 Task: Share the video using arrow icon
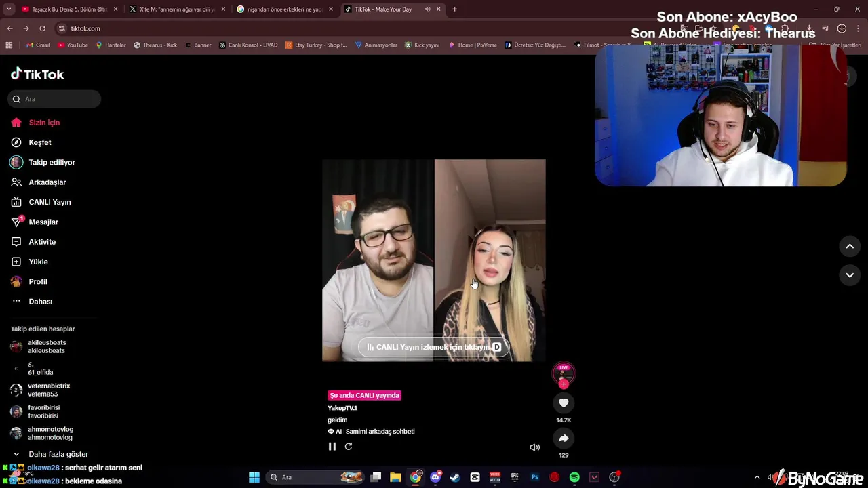point(564,439)
